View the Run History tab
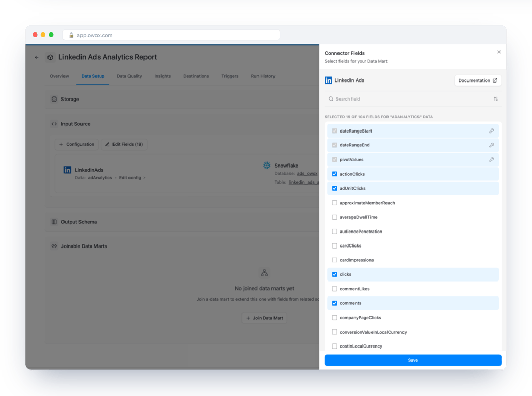This screenshot has width=532, height=396. (263, 76)
